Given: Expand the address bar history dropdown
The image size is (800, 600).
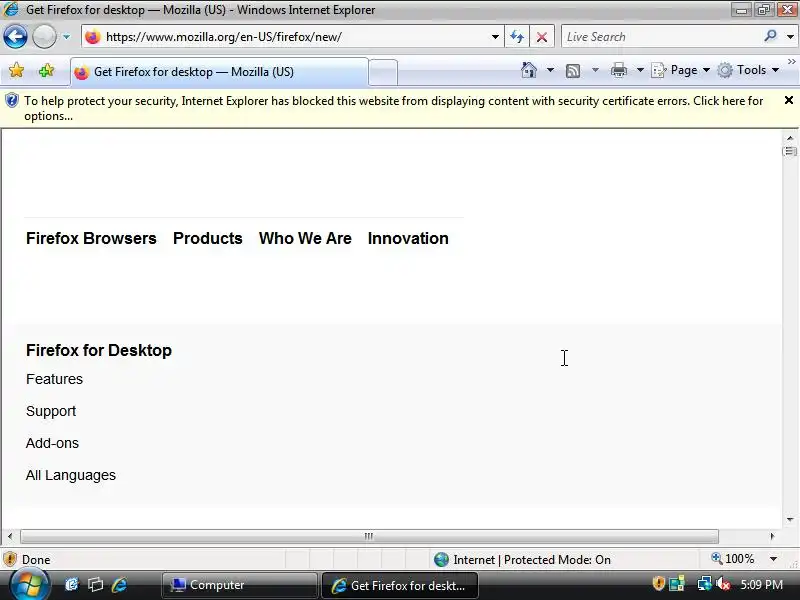Looking at the screenshot, I should point(495,37).
